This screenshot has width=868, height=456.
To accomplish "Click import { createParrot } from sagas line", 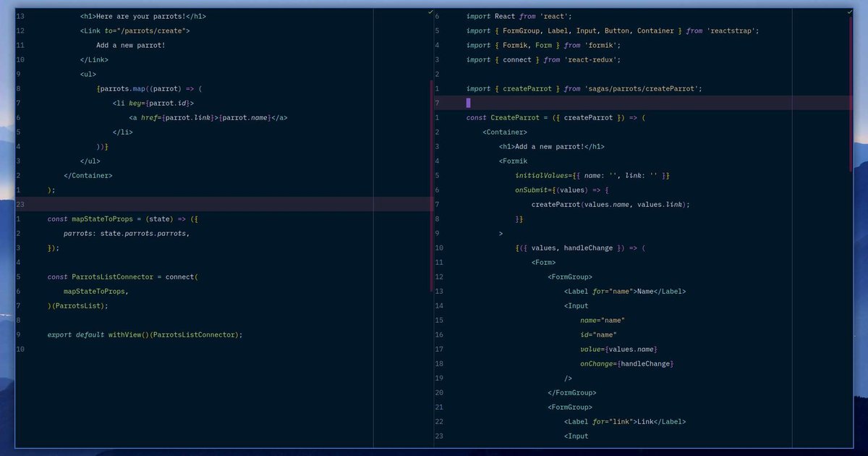I will point(584,88).
